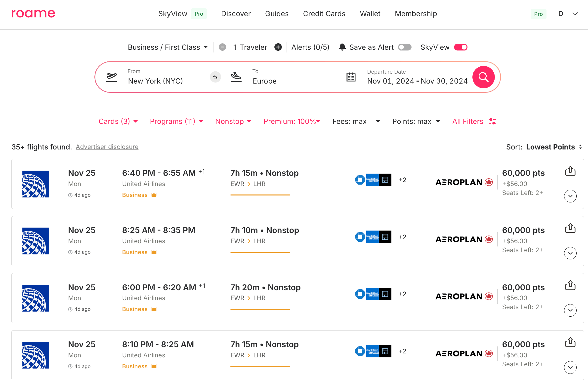The image size is (588, 384).
Task: Click Aeroplan logo on 6:40 PM flight
Action: 464,182
